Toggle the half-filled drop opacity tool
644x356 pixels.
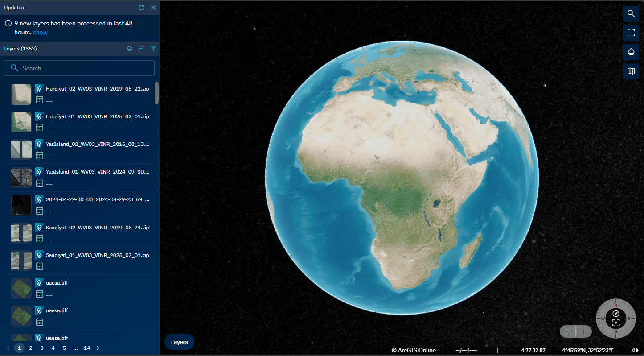click(x=631, y=52)
